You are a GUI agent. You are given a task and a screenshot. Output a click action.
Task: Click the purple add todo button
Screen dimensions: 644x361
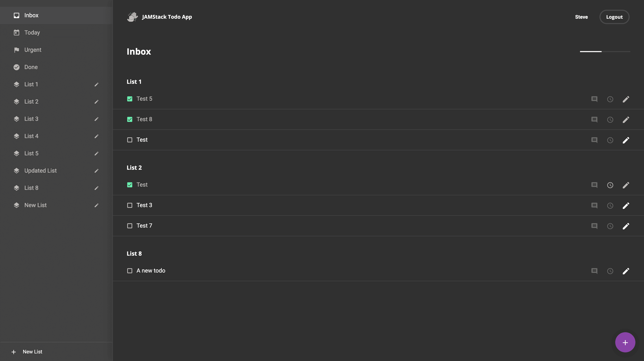point(625,342)
